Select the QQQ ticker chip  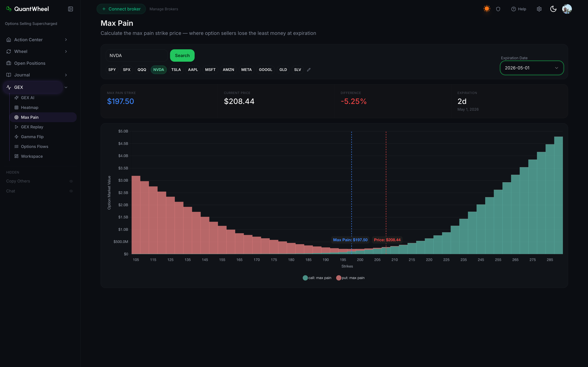coord(142,70)
